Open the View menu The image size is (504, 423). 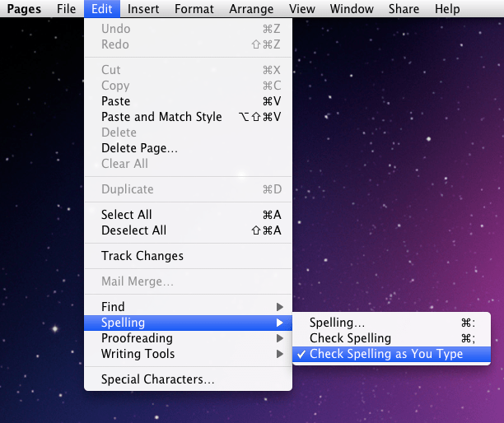[301, 9]
